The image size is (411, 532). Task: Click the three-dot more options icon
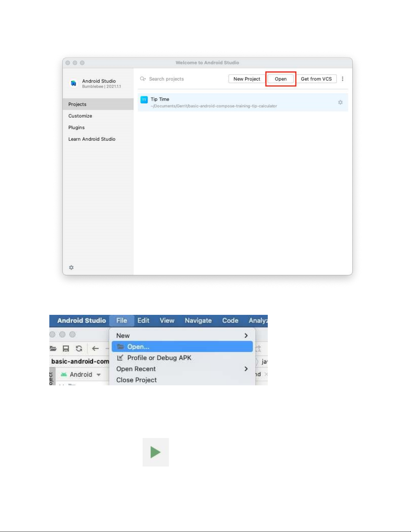tap(343, 79)
